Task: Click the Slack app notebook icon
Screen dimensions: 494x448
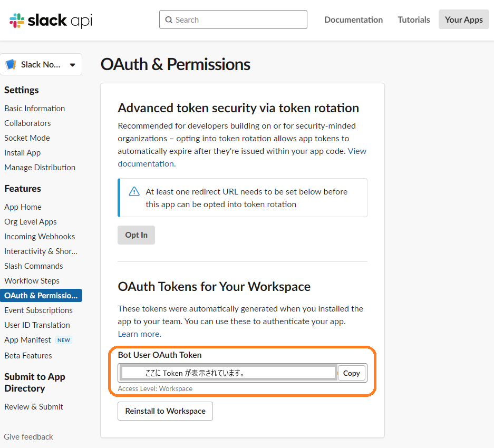Action: (x=11, y=65)
